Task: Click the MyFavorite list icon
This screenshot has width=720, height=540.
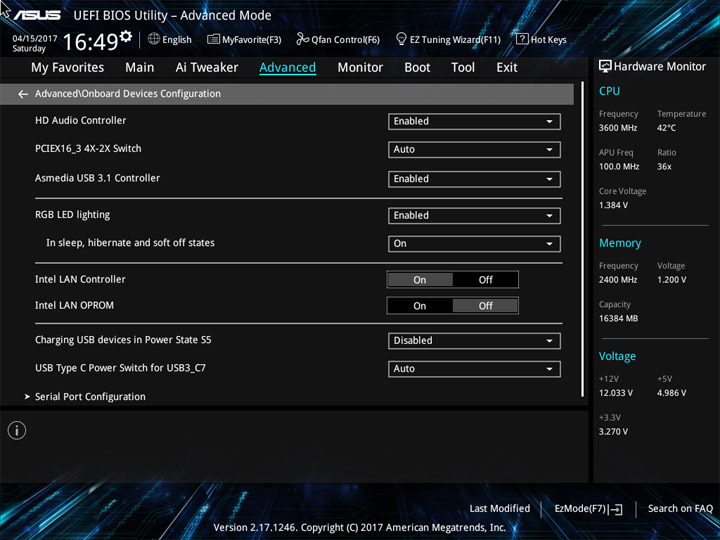Action: 213,39
